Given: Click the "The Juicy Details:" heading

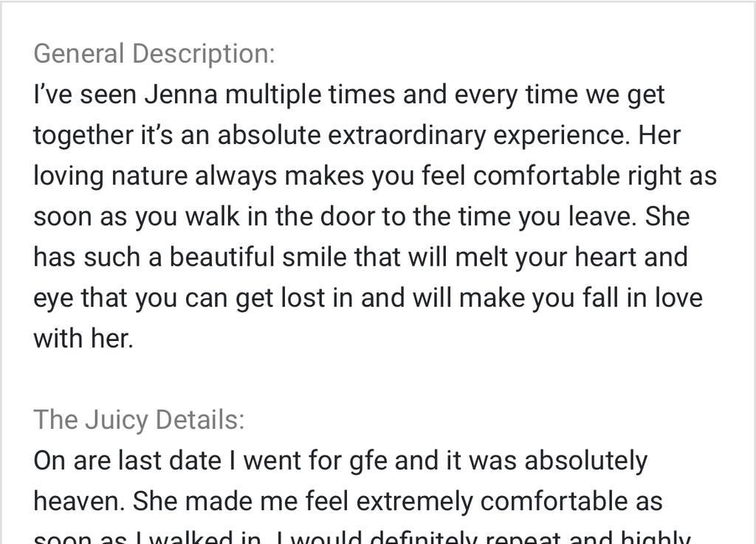Looking at the screenshot, I should click(x=139, y=419).
